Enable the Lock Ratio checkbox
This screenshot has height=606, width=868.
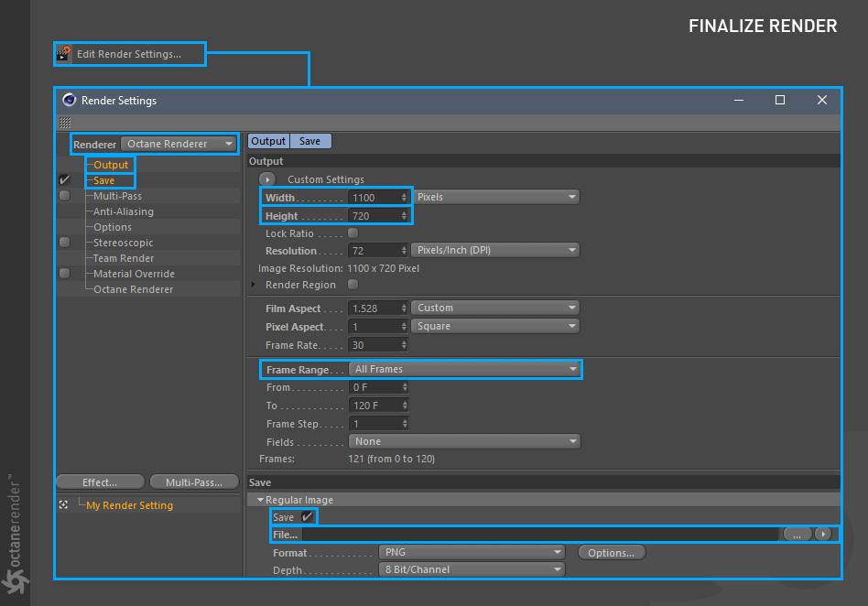[x=353, y=233]
